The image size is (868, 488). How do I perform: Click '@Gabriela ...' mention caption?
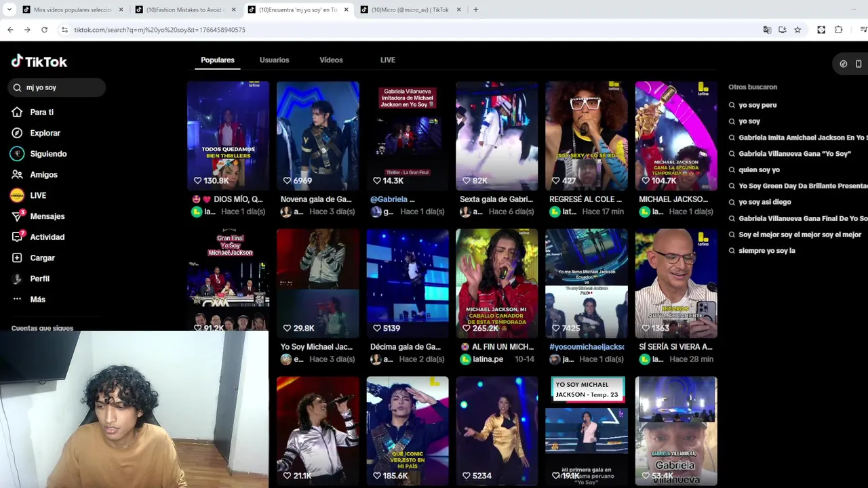tap(392, 199)
